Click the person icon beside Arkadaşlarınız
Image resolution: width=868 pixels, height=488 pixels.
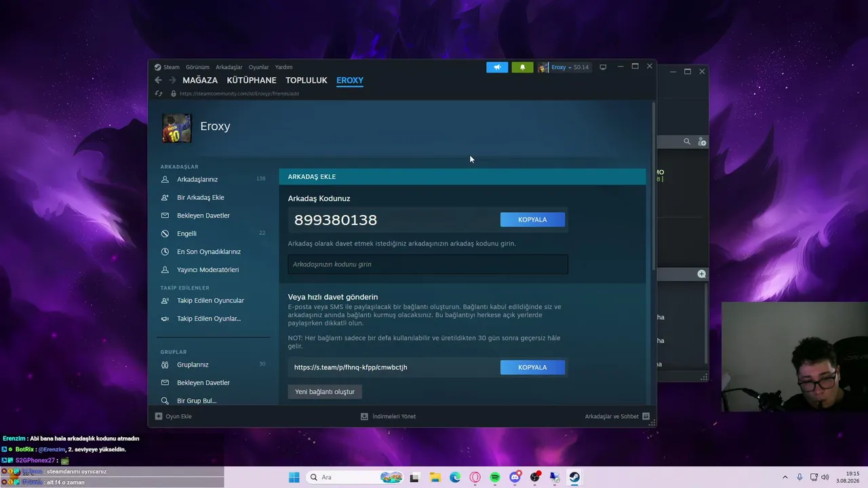(x=165, y=180)
